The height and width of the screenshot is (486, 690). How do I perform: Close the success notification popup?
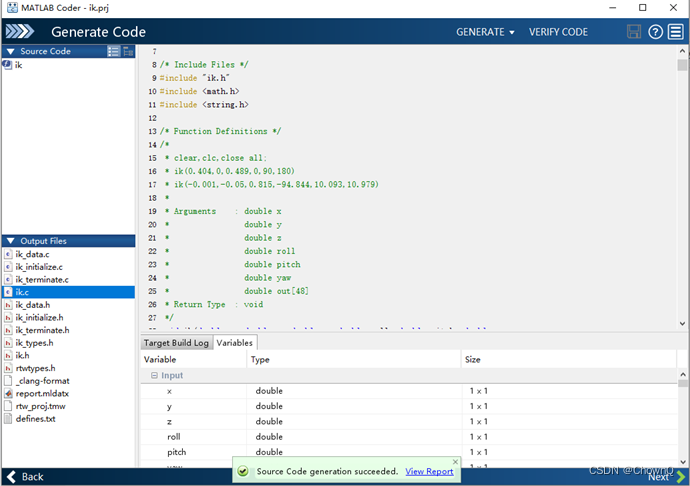pos(454,462)
